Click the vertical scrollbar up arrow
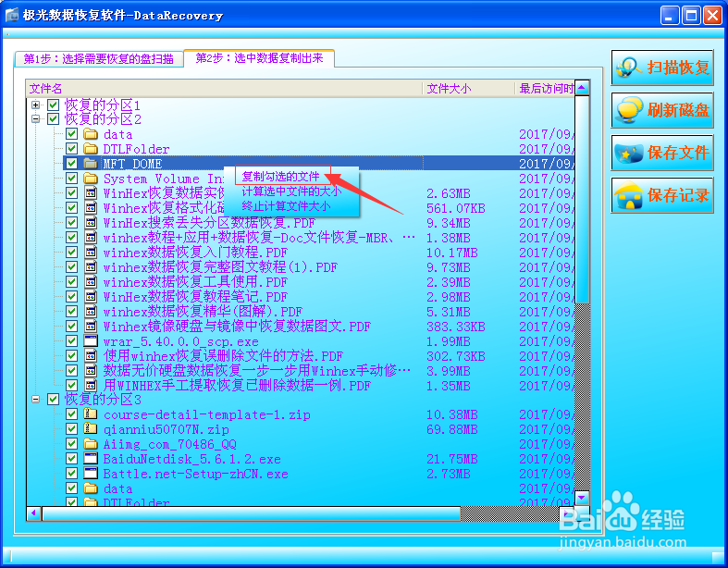728x568 pixels. click(x=582, y=87)
